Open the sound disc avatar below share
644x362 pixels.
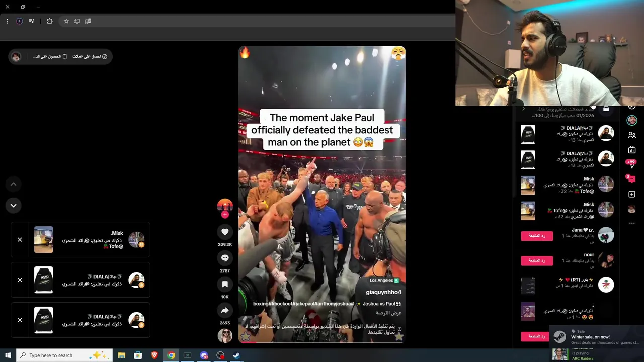225,335
